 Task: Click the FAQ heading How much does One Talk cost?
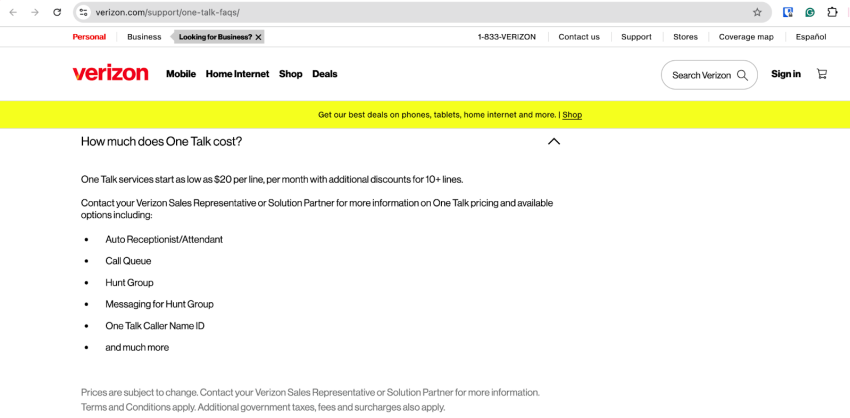[162, 142]
